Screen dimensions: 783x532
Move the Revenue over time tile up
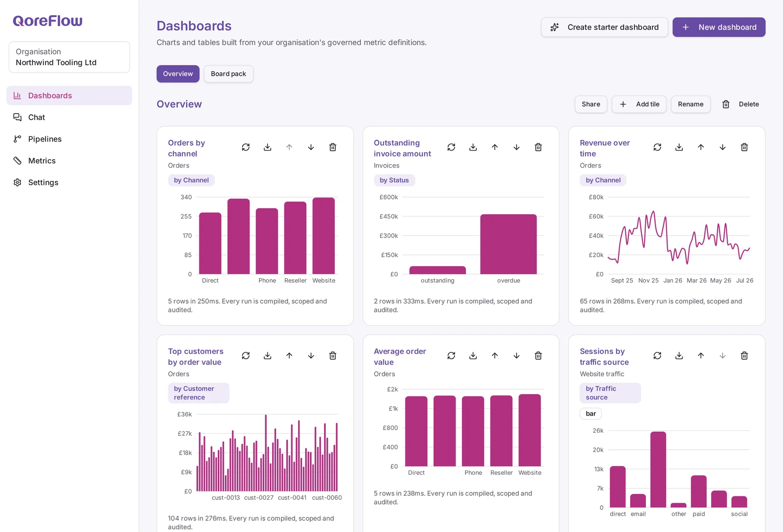(701, 147)
